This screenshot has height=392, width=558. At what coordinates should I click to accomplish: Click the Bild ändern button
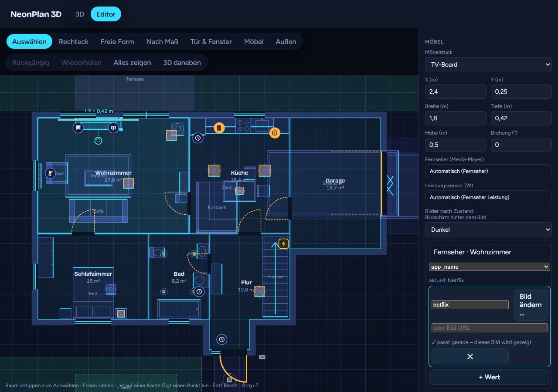click(531, 305)
